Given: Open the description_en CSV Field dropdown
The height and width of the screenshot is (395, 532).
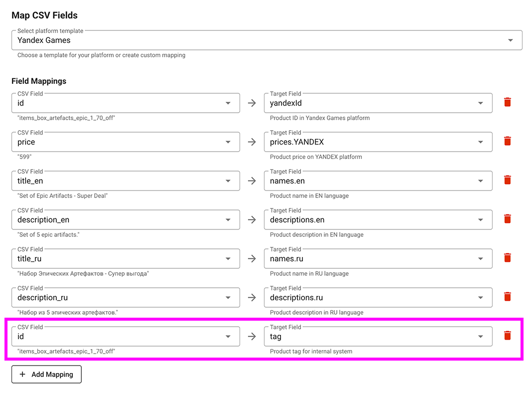Looking at the screenshot, I should 125,220.
